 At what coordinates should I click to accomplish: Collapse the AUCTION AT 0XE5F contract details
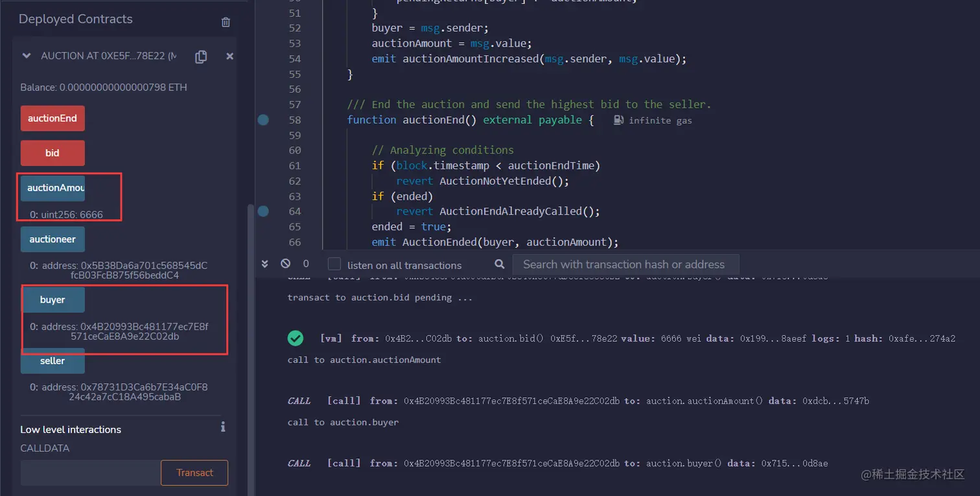click(26, 56)
